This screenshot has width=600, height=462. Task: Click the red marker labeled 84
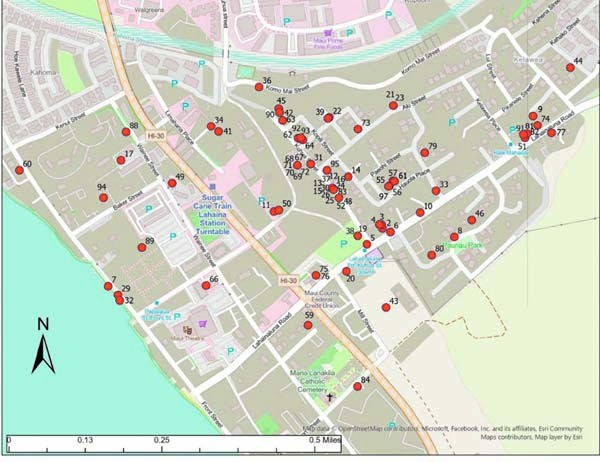[x=356, y=386]
